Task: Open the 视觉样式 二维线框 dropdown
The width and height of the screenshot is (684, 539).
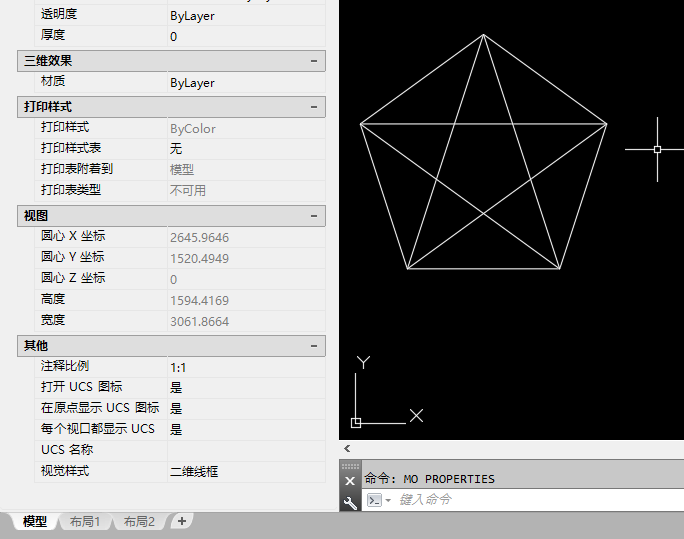Action: 246,471
